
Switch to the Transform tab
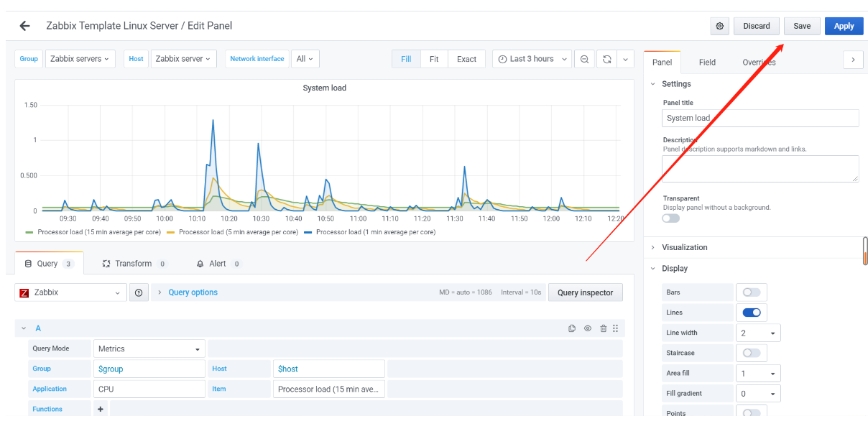(134, 264)
